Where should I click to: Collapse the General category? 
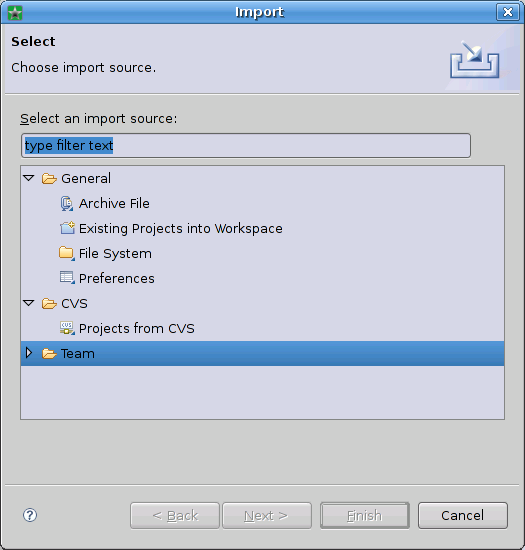coord(29,178)
